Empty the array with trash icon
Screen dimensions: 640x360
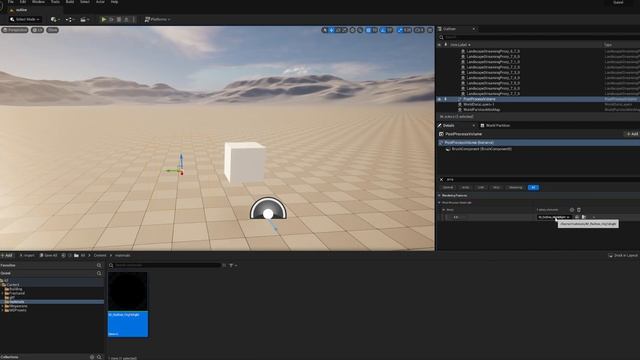[x=579, y=210]
